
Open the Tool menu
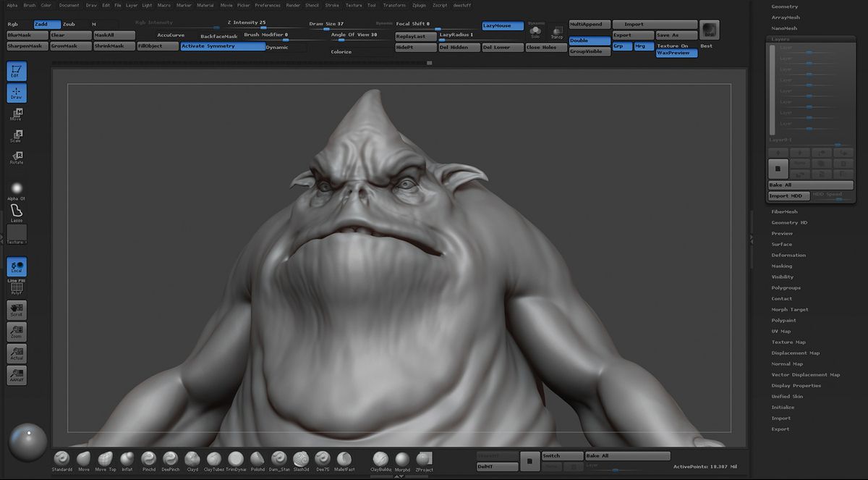[371, 4]
